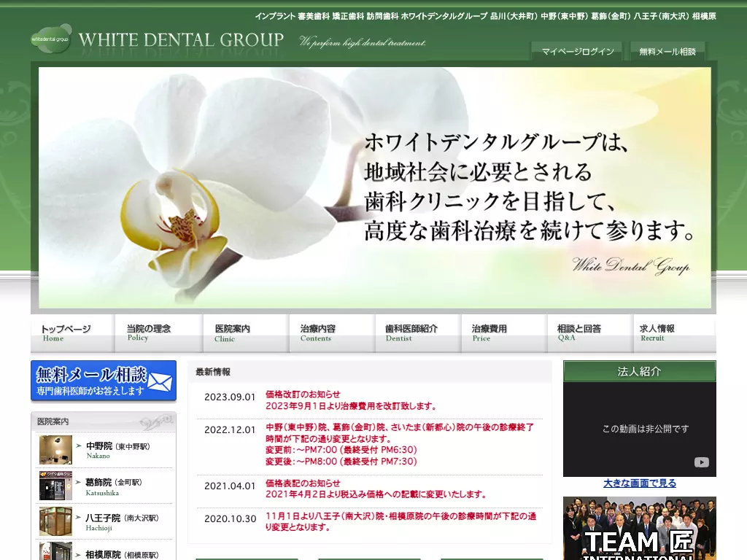Click the envelope icon on mail consultation banner
The width and height of the screenshot is (747, 560).
point(160,381)
